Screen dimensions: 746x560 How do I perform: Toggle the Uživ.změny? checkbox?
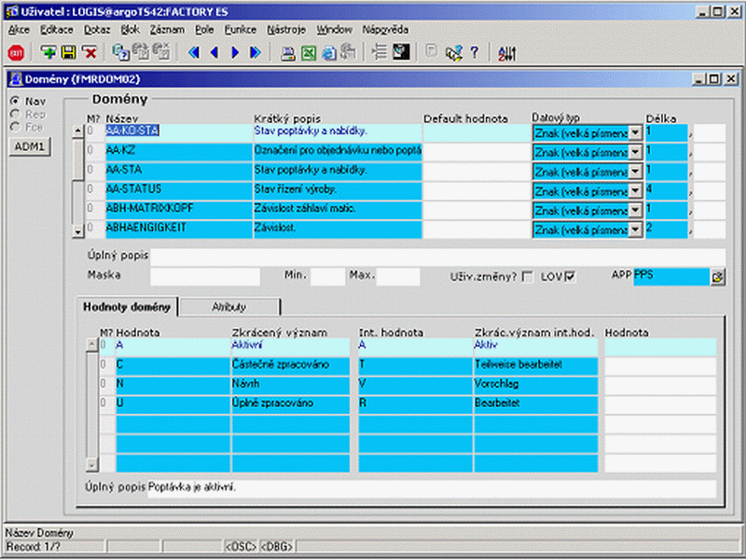pos(527,276)
